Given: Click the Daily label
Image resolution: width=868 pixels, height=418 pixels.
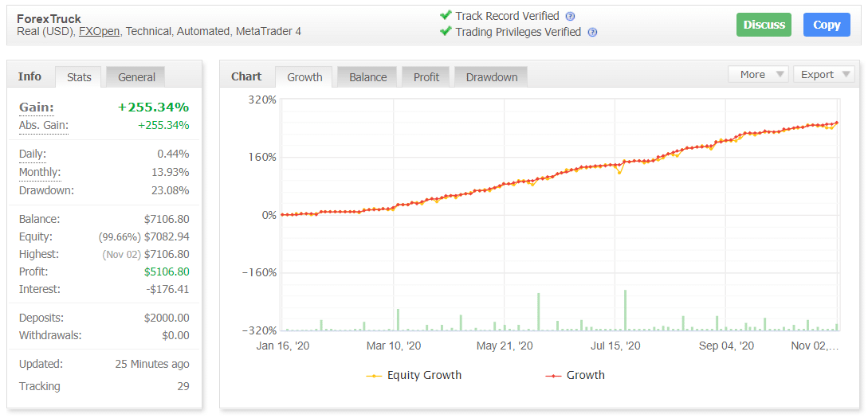Looking at the screenshot, I should click(33, 154).
